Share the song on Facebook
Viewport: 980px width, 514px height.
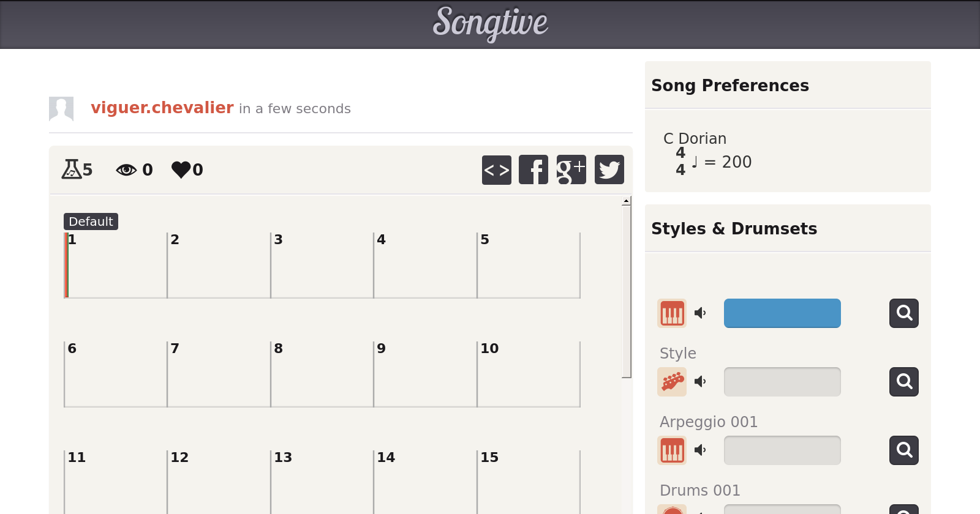[x=533, y=169]
